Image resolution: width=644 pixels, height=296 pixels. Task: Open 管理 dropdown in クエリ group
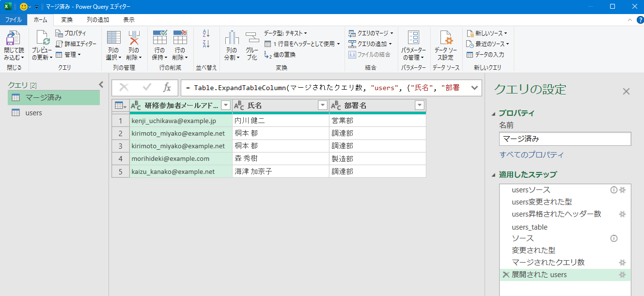tap(68, 55)
